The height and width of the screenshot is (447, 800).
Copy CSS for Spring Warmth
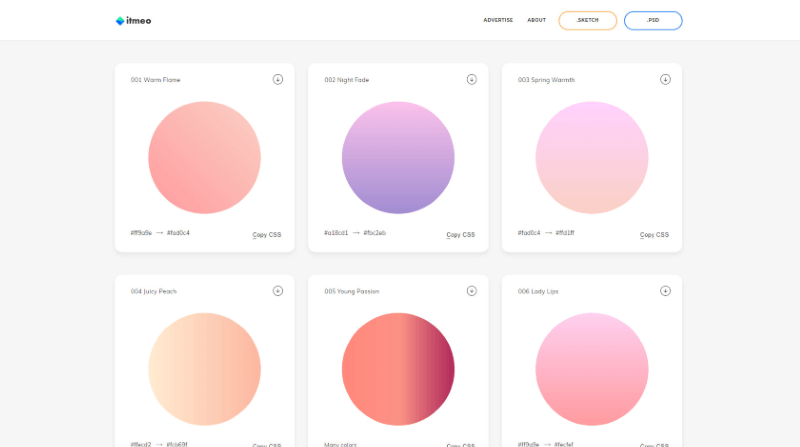pos(654,235)
